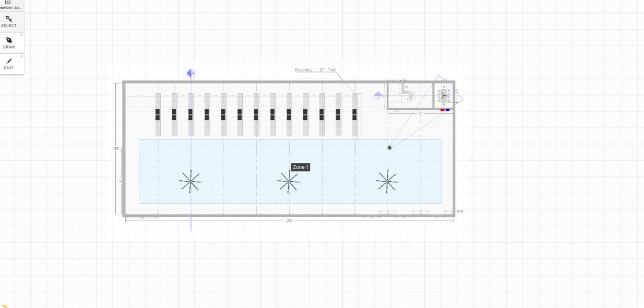The image size is (644, 308).
Task: Activate the Select tool
Action: click(x=9, y=22)
